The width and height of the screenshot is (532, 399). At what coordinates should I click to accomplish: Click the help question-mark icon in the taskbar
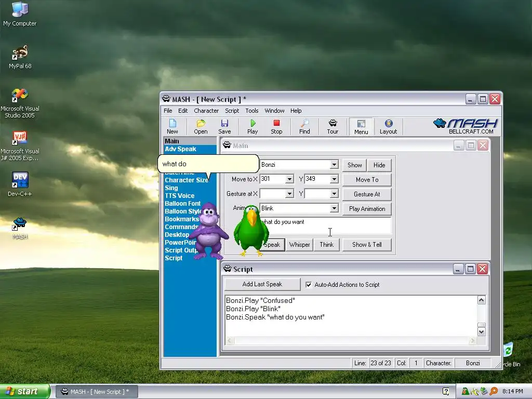446,391
